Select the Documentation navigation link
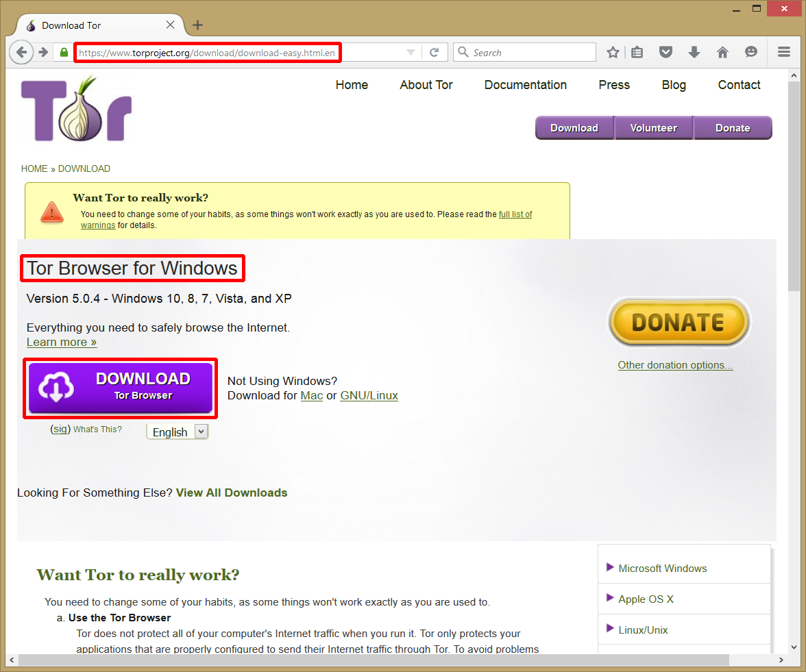806x672 pixels. [525, 85]
